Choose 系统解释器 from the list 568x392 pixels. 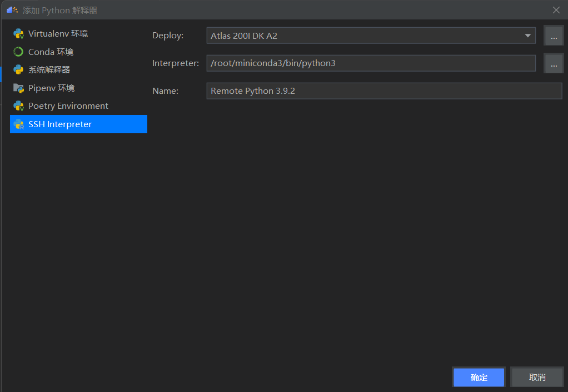[x=49, y=70]
